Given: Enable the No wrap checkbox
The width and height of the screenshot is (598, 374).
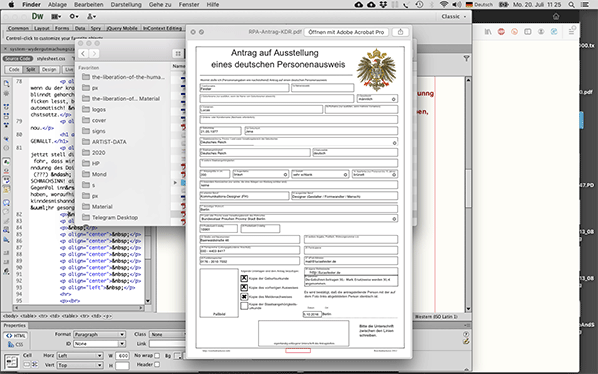Looking at the screenshot, I should click(x=157, y=355).
